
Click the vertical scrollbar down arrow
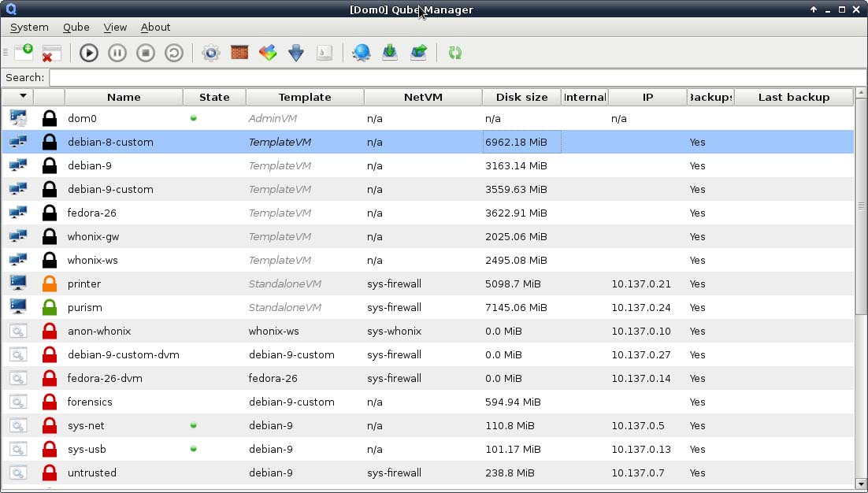[860, 483]
